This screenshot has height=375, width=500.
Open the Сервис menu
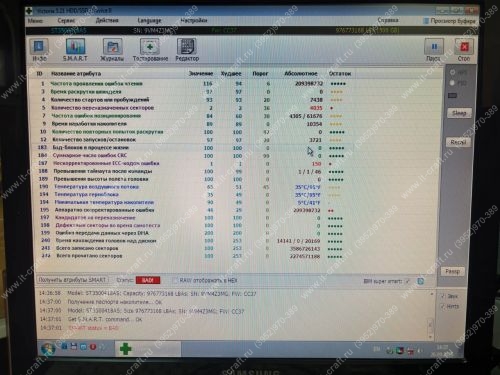point(66,21)
